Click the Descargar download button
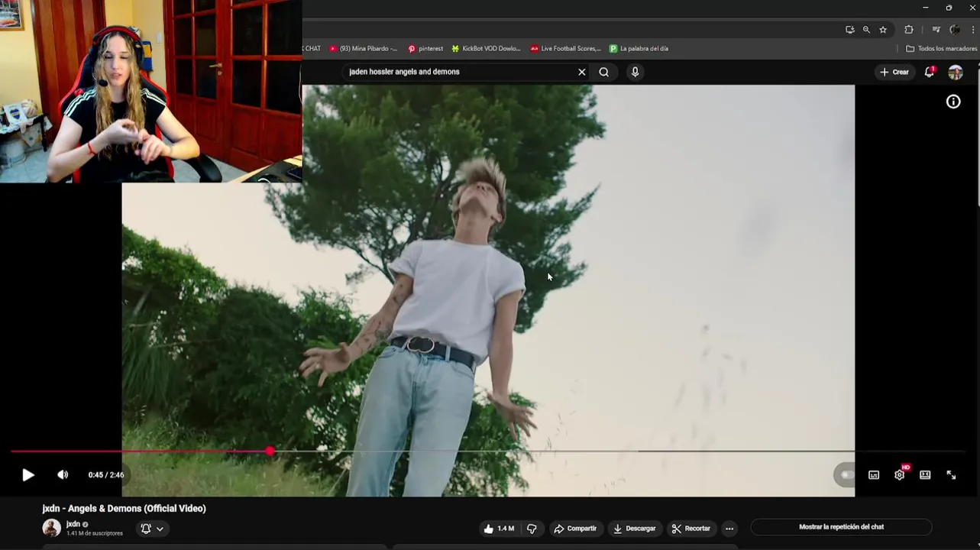This screenshot has width=980, height=550. [635, 529]
